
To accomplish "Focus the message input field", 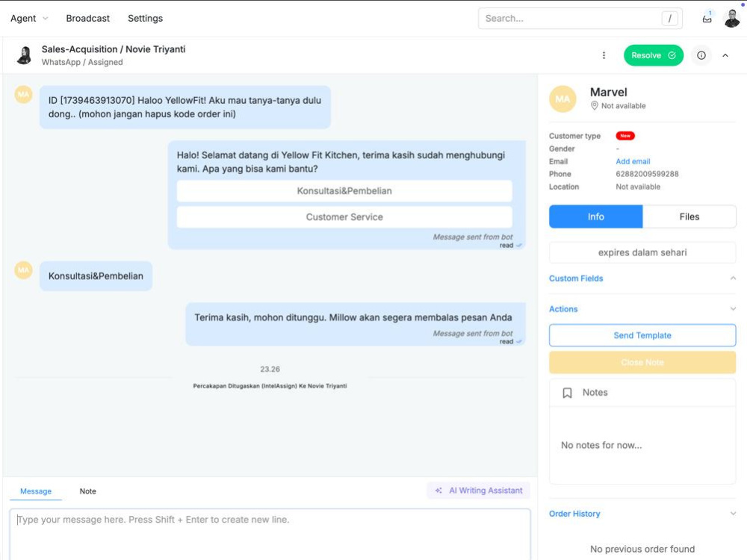I will 270,534.
